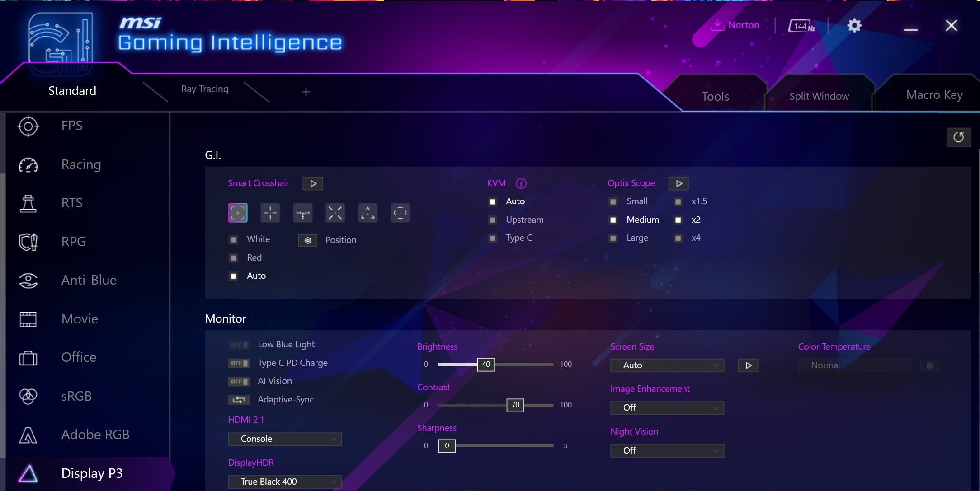The image size is (980, 491).
Task: Open the Split Window tab
Action: [820, 97]
